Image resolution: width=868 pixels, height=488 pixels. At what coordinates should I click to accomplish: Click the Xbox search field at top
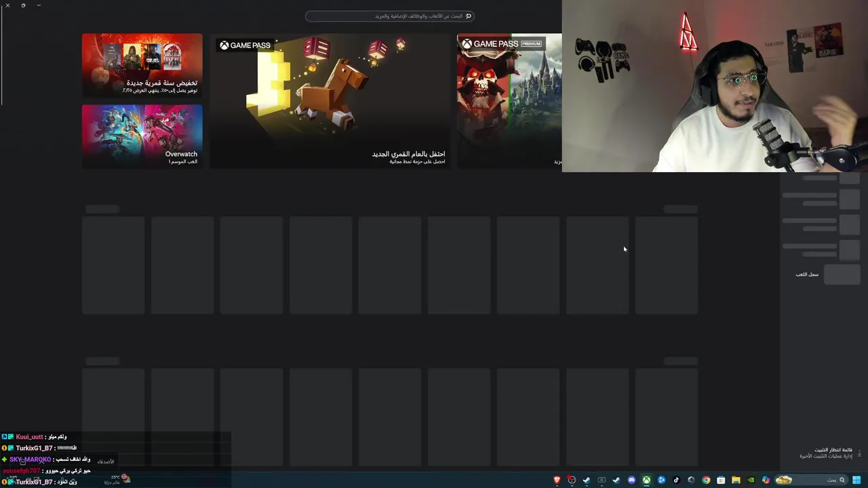(390, 16)
